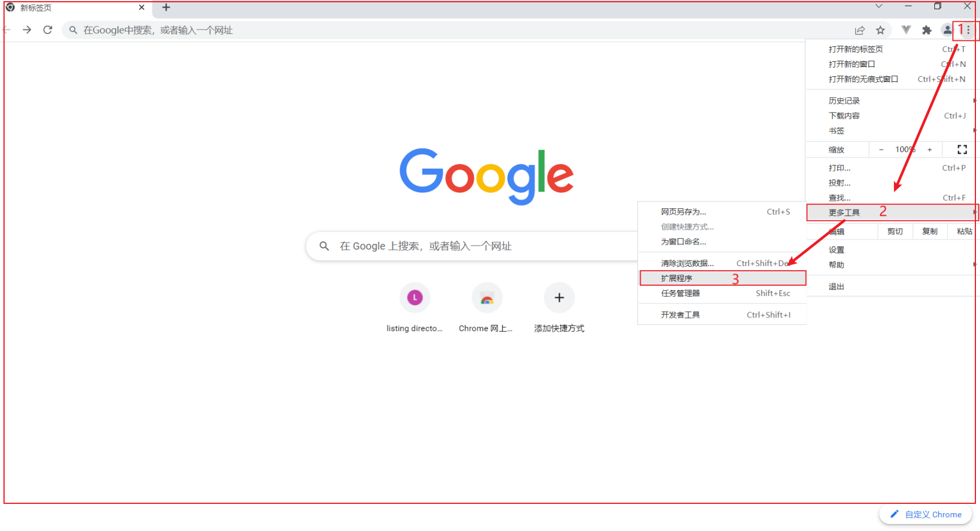Go back to the previous page
The height and width of the screenshot is (531, 980).
coord(6,30)
